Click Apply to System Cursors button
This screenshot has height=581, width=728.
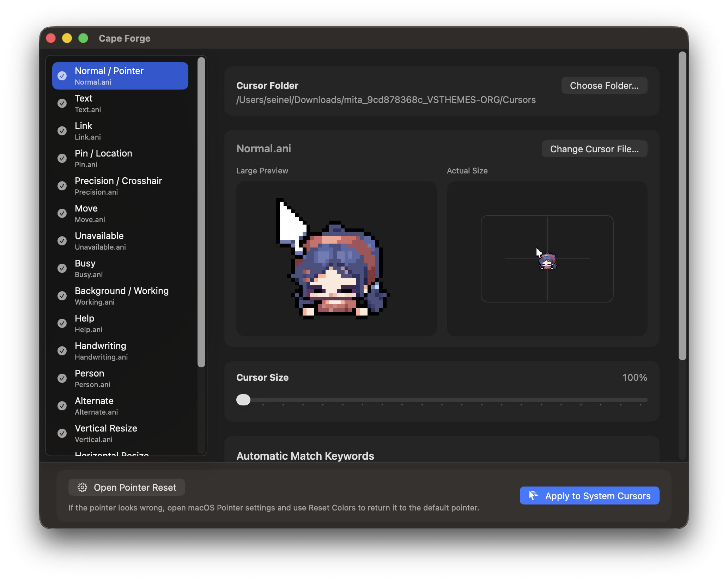click(589, 495)
